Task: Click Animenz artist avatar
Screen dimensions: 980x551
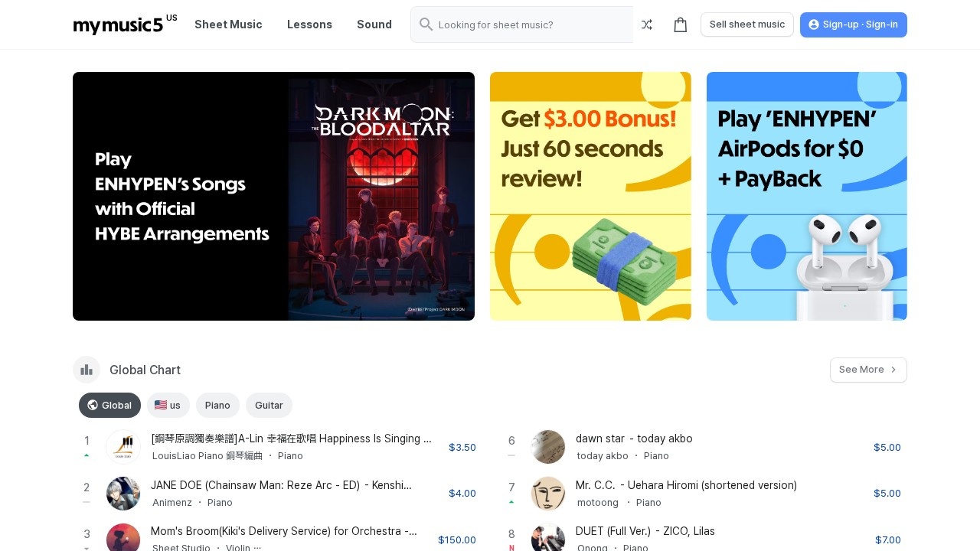Action: [123, 494]
